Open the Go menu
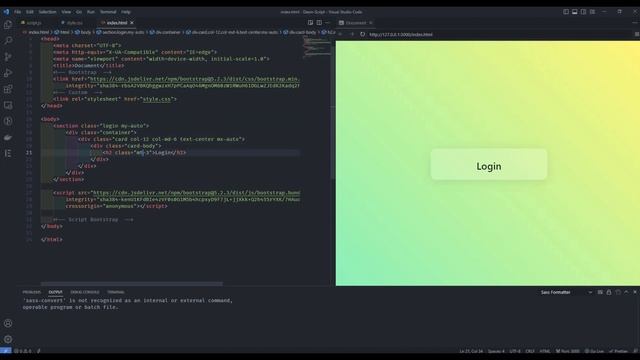The image size is (640, 360). tap(79, 12)
